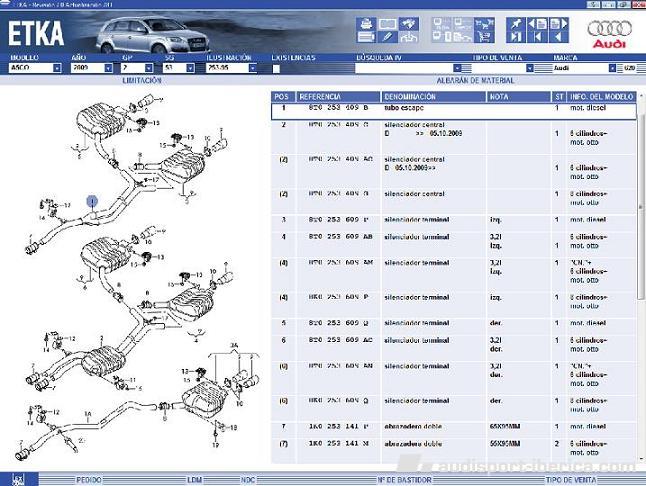Image resolution: width=646 pixels, height=486 pixels.
Task: Select the pencil edit icon
Action: [387, 37]
